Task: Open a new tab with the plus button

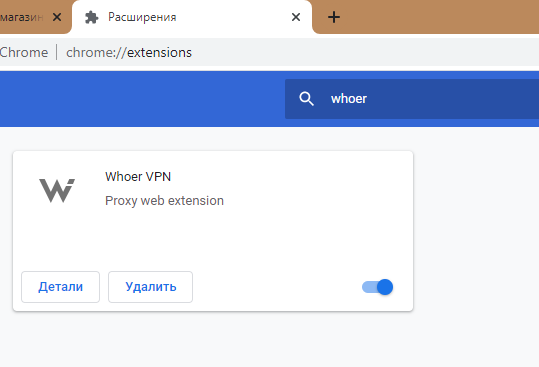Action: (x=334, y=17)
